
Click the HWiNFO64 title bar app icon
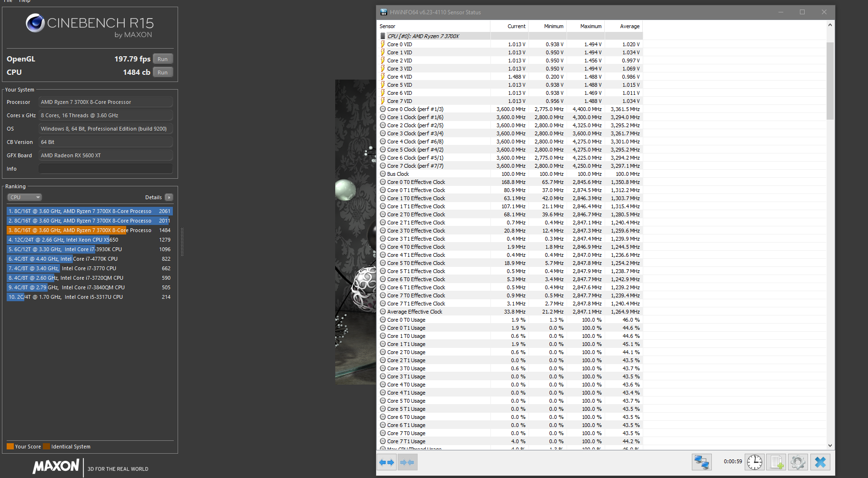tap(384, 12)
